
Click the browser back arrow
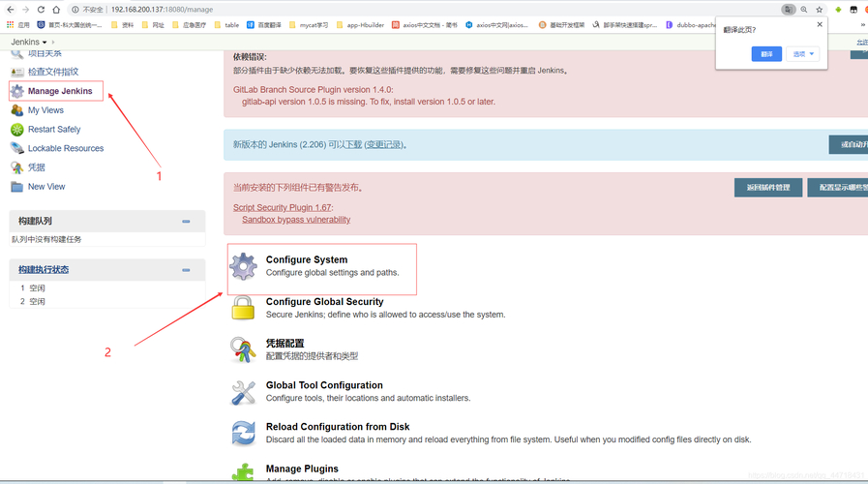tap(10, 10)
